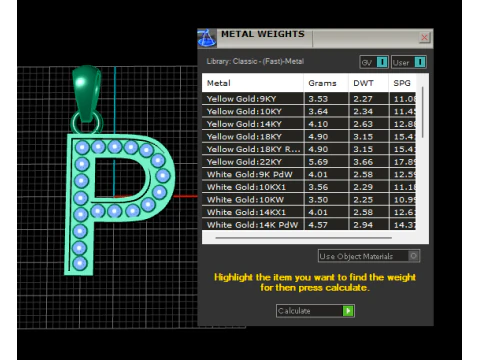This screenshot has width=480, height=360.
Task: Select the Yellow Gold:10KY row
Action: click(x=309, y=111)
